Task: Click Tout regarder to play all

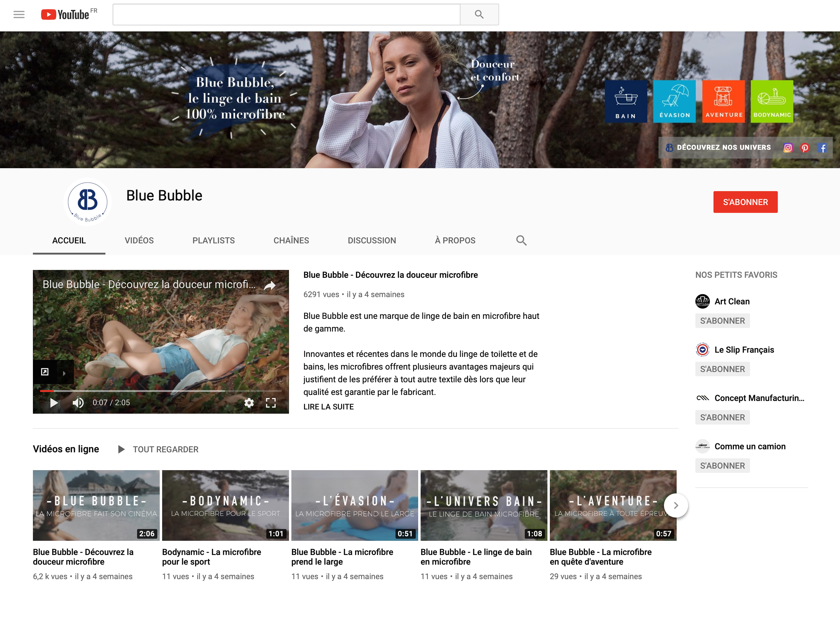Action: (158, 449)
